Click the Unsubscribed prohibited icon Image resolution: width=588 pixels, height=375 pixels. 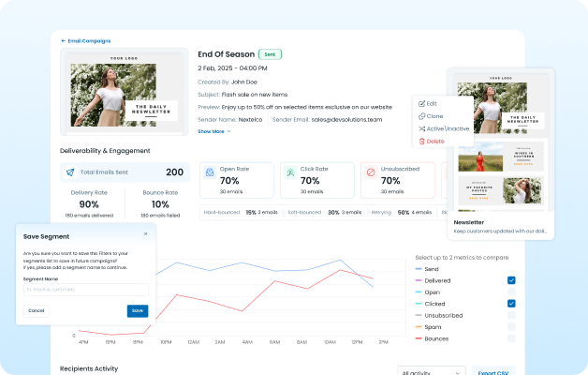(370, 172)
